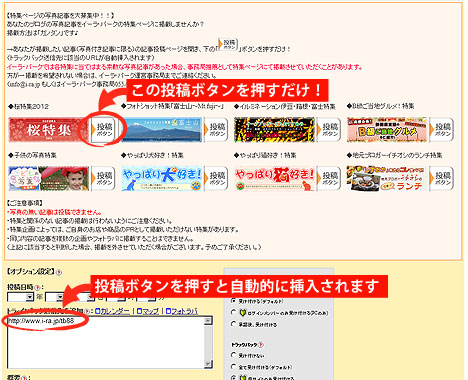Click the 投稿 button beside the B級グルメ banner

pyautogui.click(x=442, y=130)
